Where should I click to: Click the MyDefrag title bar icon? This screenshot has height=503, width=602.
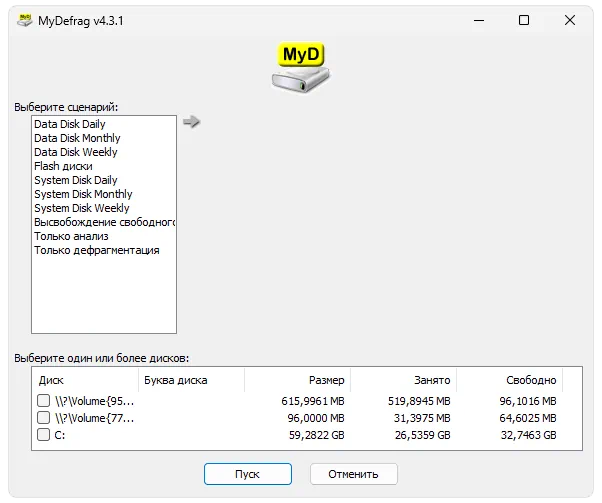25,20
